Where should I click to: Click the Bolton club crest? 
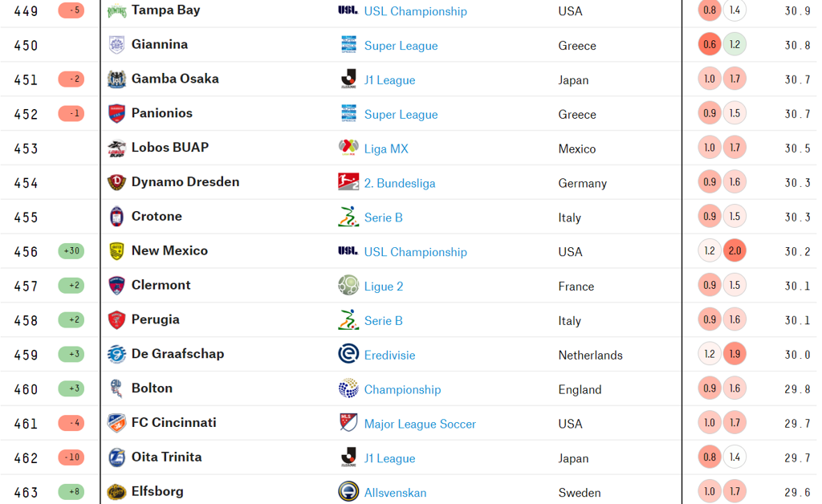coord(116,388)
